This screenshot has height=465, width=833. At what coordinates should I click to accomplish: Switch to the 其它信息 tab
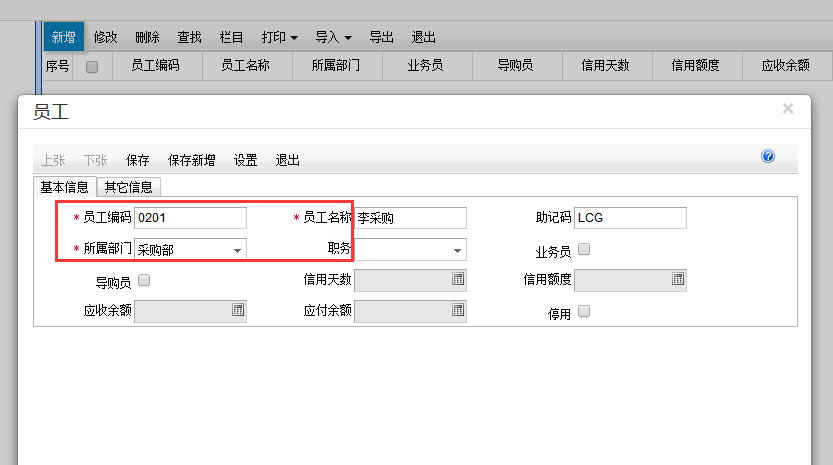(129, 187)
